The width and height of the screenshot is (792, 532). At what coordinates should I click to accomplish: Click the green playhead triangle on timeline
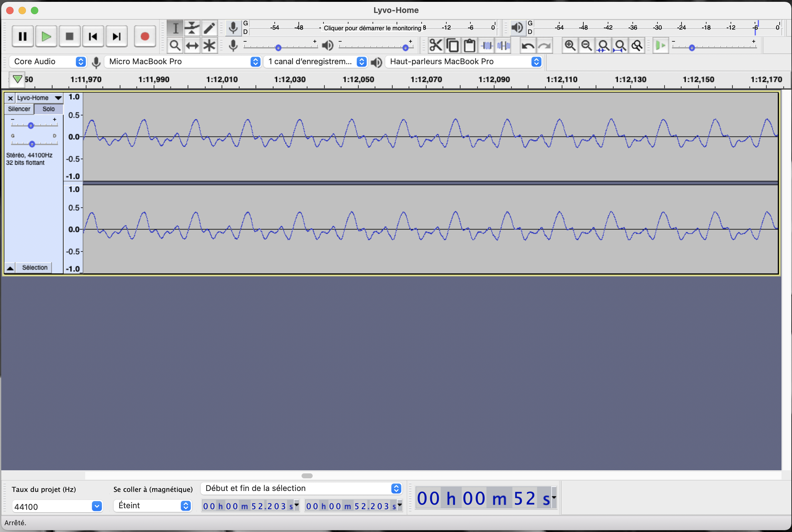pyautogui.click(x=17, y=79)
